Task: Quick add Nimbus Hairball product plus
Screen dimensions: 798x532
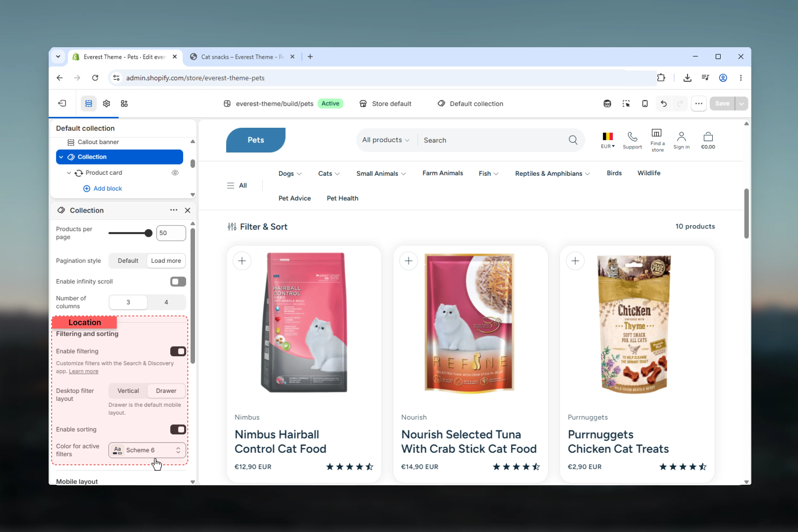Action: point(242,261)
